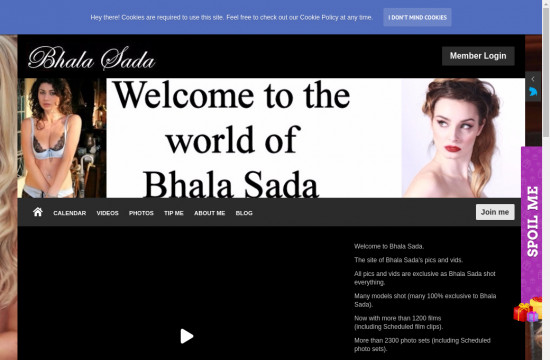This screenshot has height=360, width=550.
Task: Open the Videos menu item
Action: pyautogui.click(x=107, y=213)
